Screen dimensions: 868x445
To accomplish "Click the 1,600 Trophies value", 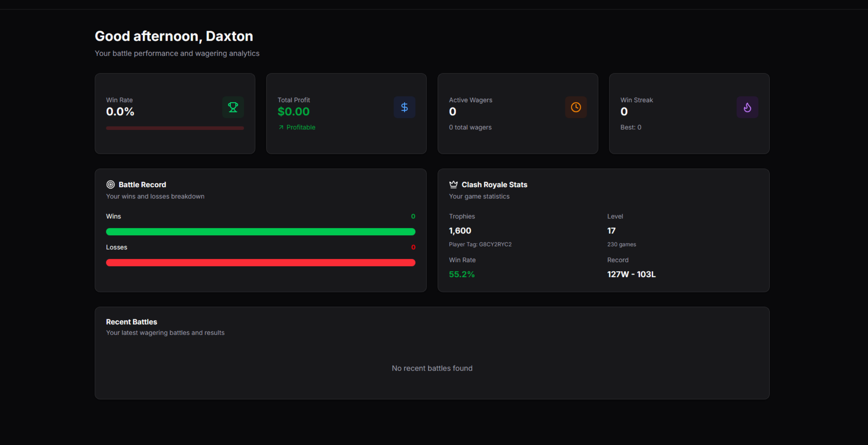I will pos(460,231).
